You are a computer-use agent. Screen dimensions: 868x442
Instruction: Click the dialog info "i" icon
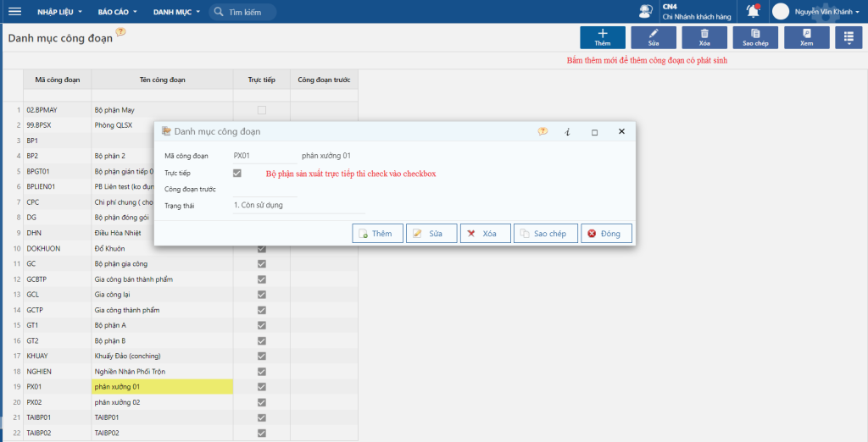pyautogui.click(x=567, y=131)
